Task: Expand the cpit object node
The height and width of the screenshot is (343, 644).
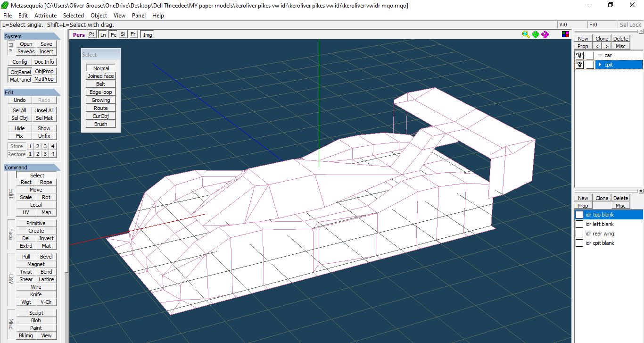Action: [600, 65]
